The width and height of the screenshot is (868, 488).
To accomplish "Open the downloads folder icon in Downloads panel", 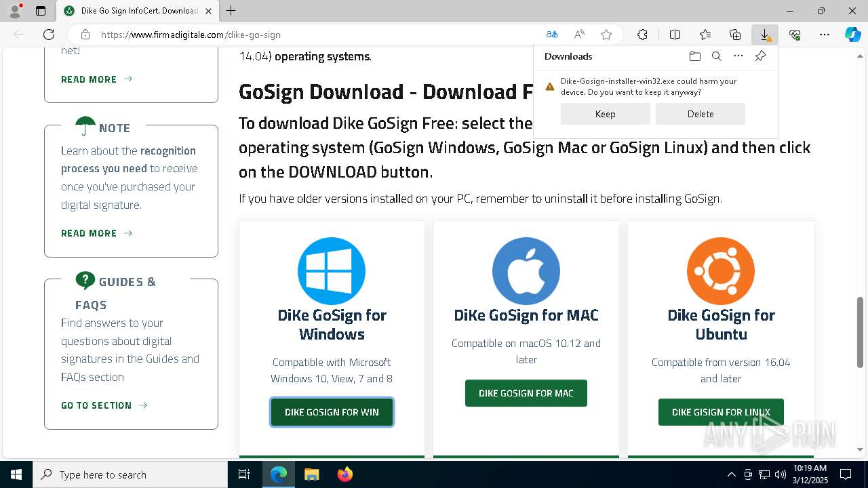I will tap(694, 56).
